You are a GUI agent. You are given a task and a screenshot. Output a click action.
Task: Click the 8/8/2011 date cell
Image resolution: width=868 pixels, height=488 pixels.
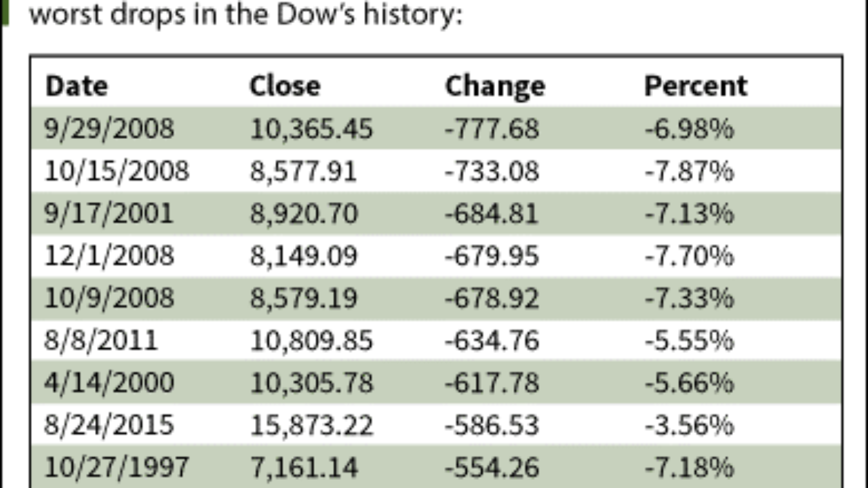point(101,341)
